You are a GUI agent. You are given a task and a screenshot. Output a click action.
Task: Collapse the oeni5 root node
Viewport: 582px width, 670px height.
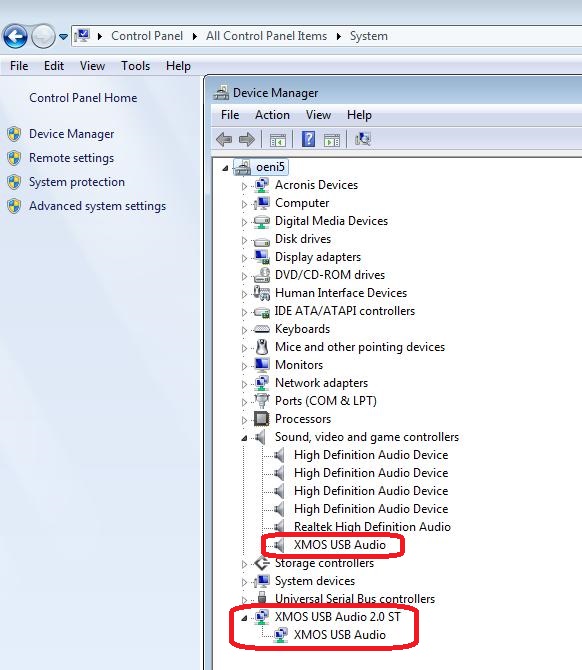[225, 168]
